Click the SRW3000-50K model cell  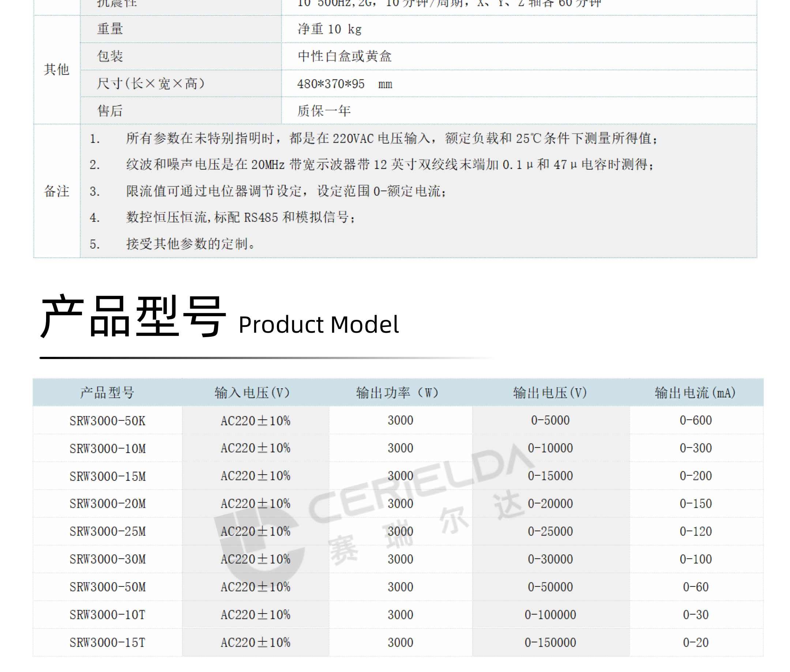[107, 420]
